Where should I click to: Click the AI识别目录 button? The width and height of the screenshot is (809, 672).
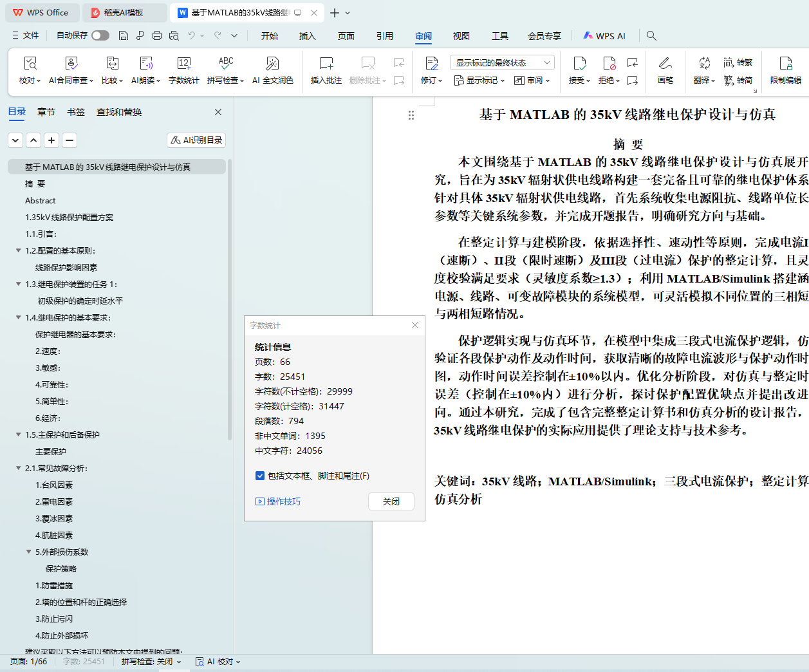click(196, 140)
